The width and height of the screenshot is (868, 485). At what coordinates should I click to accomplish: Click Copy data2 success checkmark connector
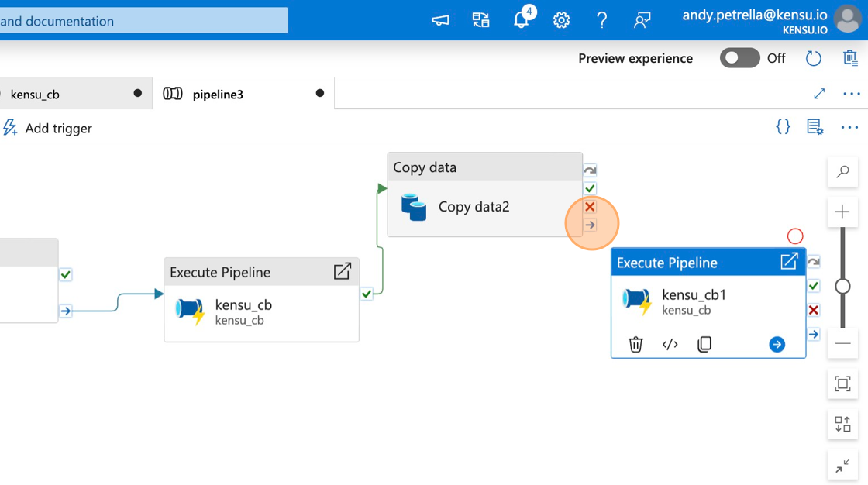(x=590, y=188)
